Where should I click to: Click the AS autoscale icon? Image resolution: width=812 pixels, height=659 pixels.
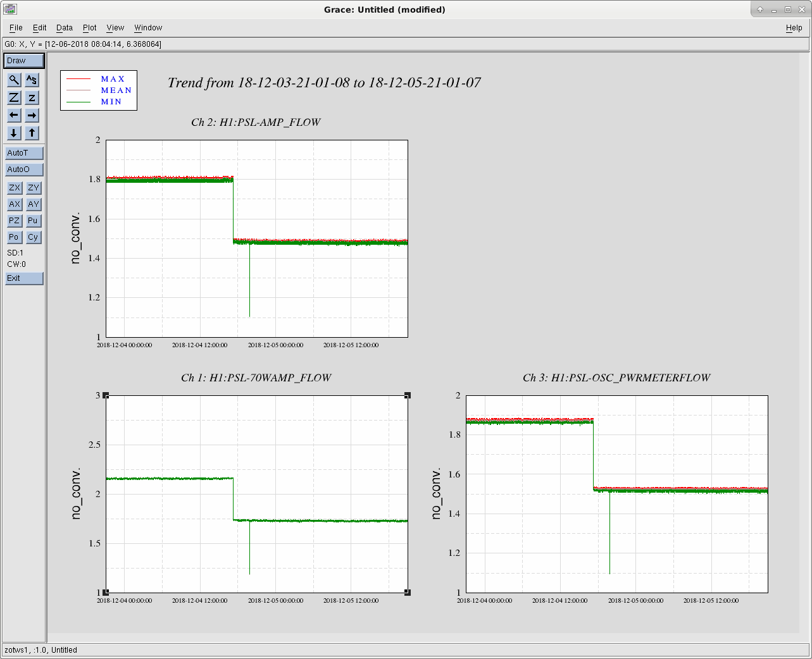[x=32, y=80]
